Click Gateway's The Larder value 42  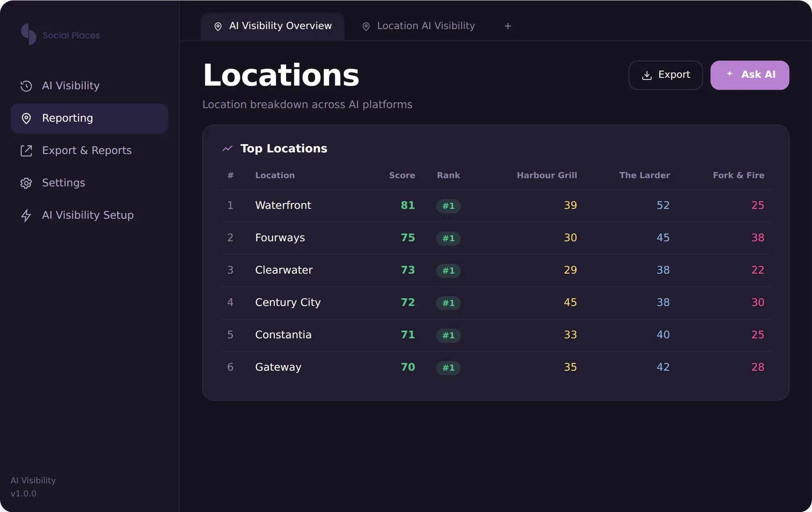click(x=663, y=367)
